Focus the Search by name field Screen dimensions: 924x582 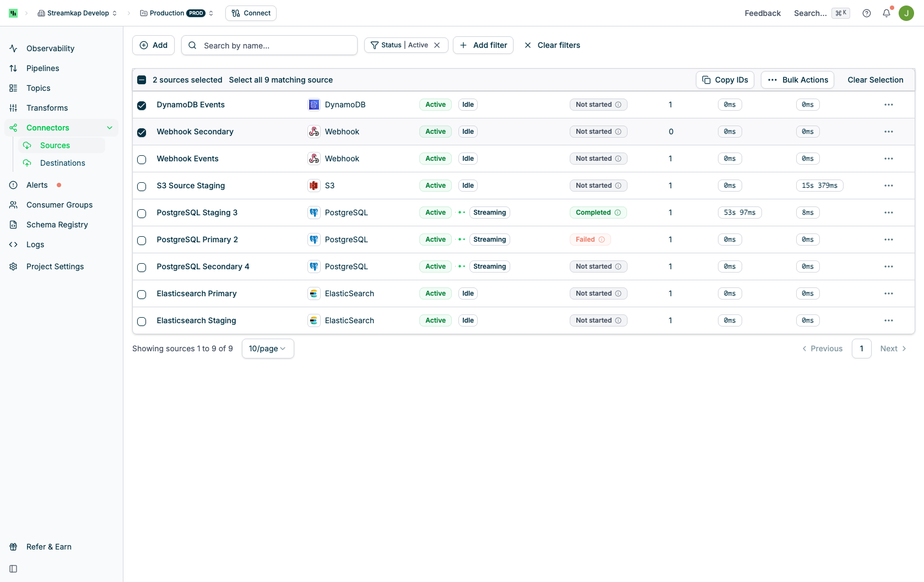[269, 45]
